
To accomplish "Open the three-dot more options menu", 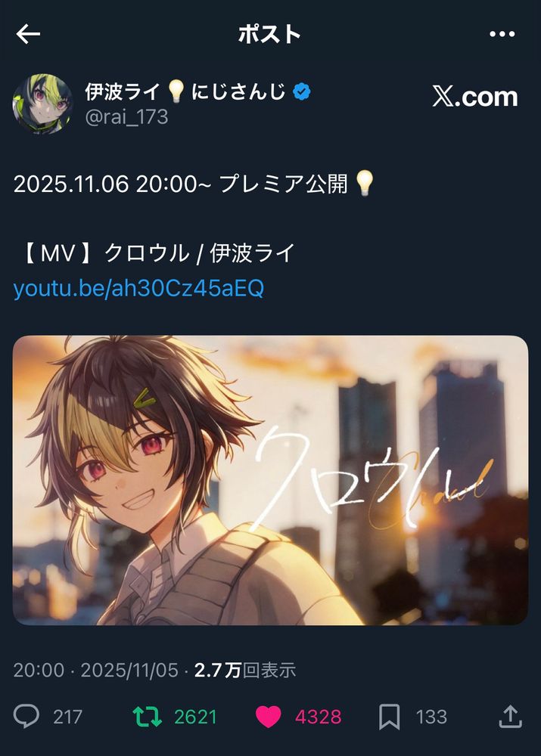I will [502, 34].
